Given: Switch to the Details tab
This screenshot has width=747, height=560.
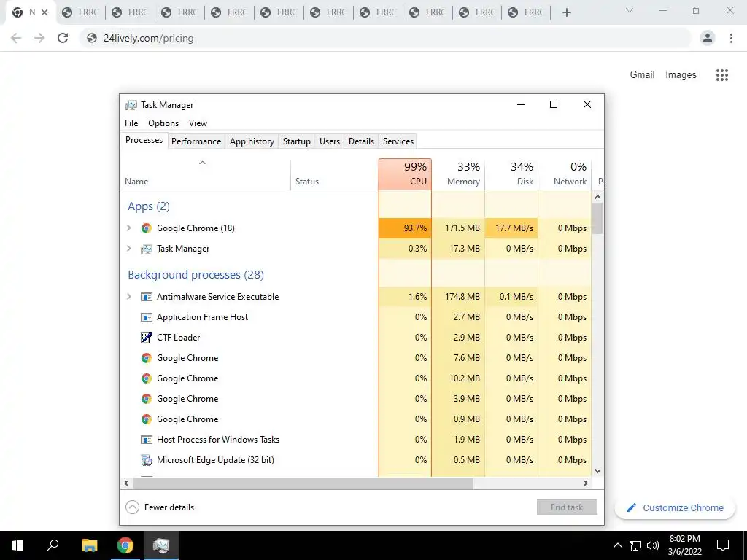Looking at the screenshot, I should click(361, 141).
